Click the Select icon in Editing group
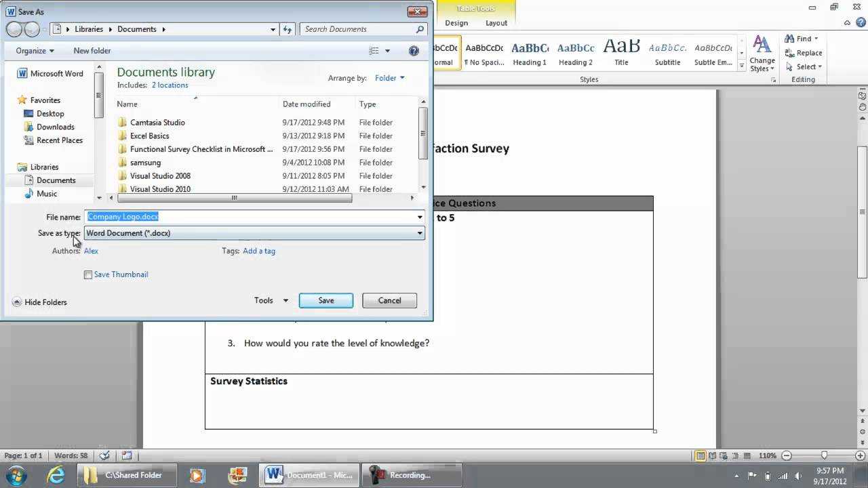 point(804,66)
